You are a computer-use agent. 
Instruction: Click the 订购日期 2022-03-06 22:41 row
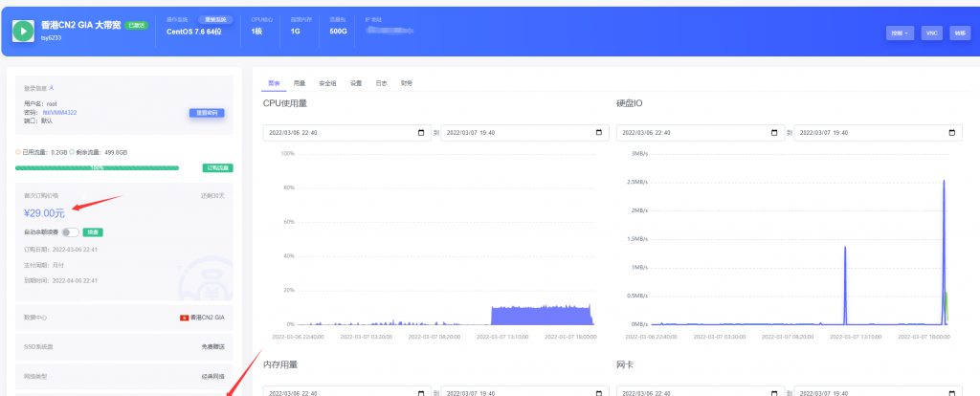(x=60, y=250)
